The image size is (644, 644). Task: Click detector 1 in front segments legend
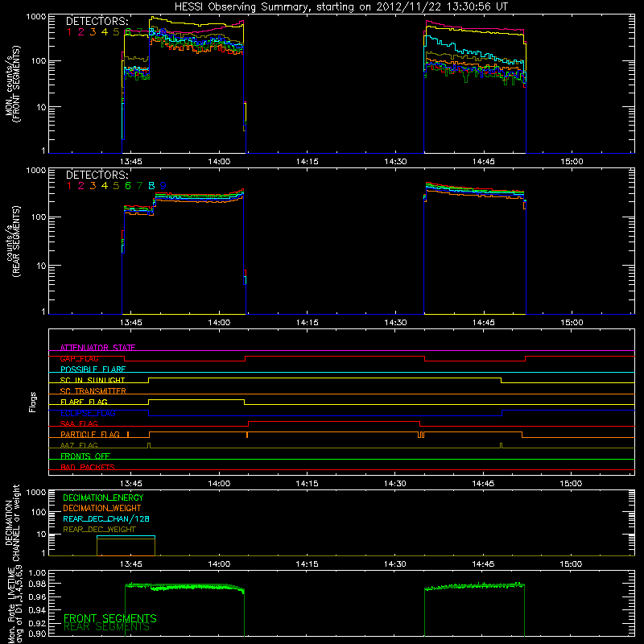[x=69, y=32]
